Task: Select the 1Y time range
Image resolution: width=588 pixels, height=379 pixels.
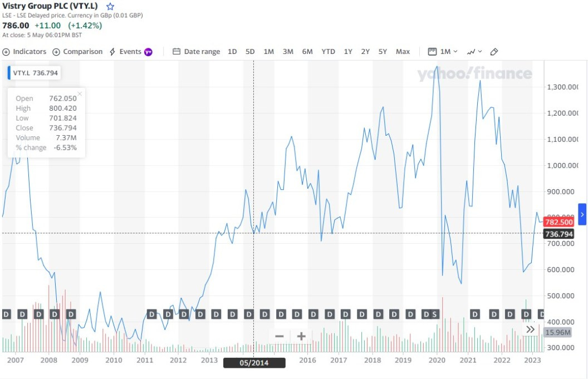Action: click(348, 52)
